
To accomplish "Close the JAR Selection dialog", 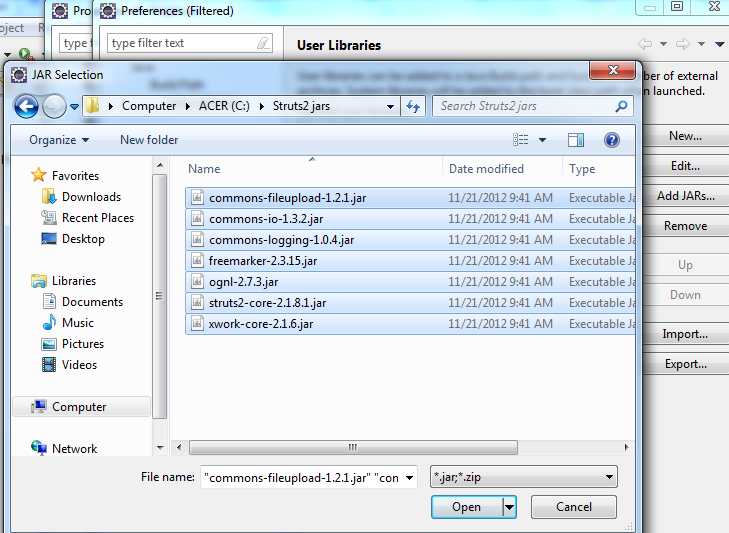I will [x=613, y=70].
